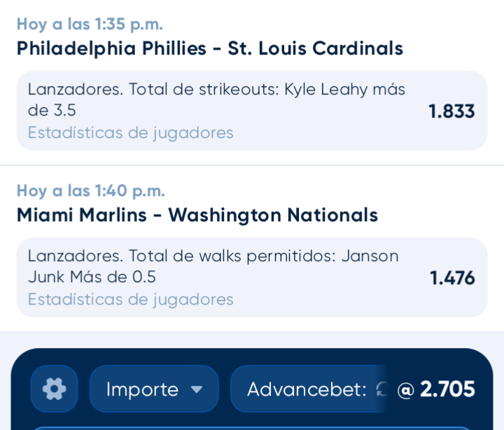Screen dimensions: 504x430
Task: Open Estadísticas de jugadores under Janson Junk
Action: coord(130,300)
